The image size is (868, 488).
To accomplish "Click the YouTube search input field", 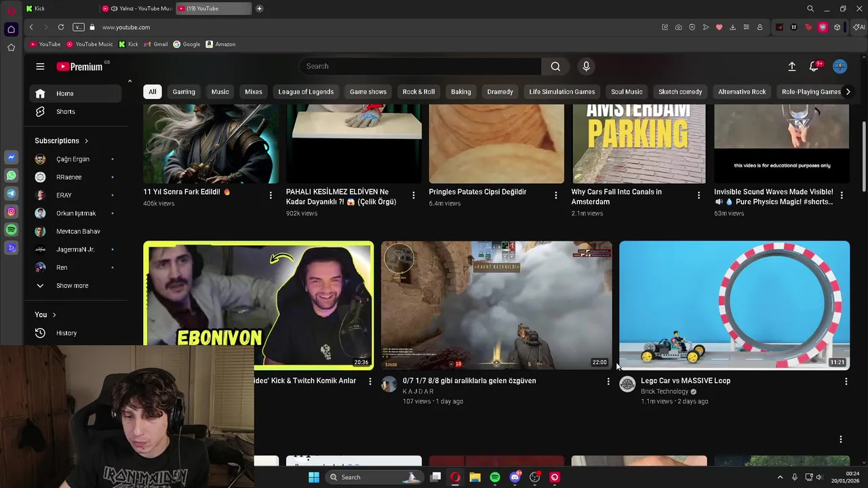I will [x=420, y=66].
